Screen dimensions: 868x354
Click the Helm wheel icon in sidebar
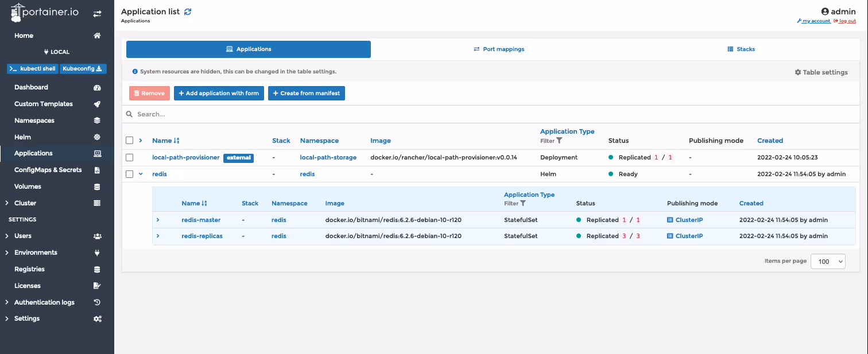click(x=97, y=137)
